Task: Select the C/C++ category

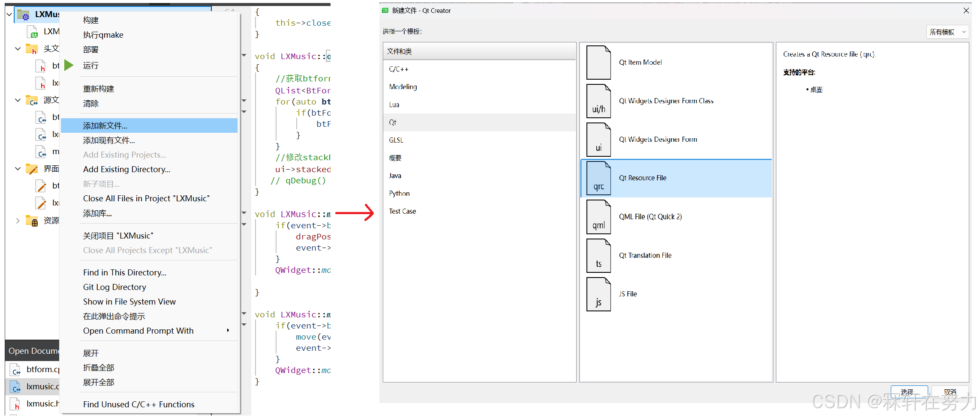Action: click(x=479, y=69)
